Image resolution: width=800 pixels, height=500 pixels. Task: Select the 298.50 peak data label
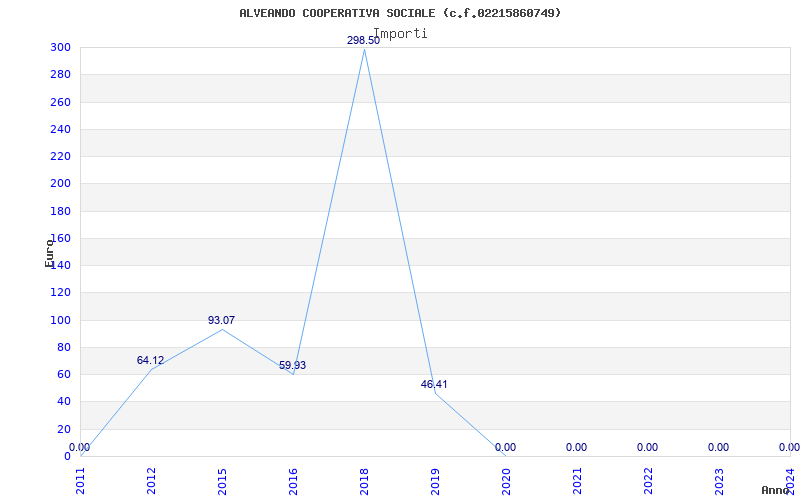[x=363, y=41]
